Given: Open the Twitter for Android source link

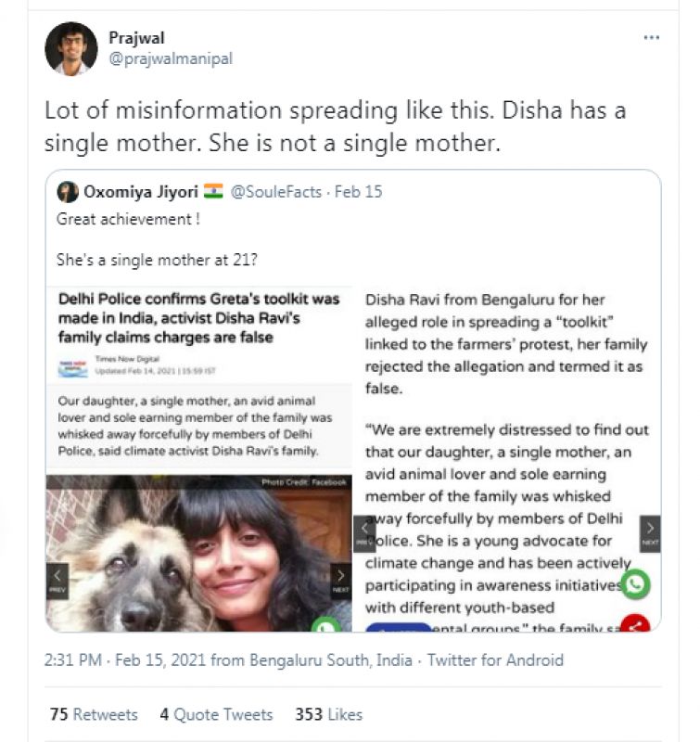Looking at the screenshot, I should (495, 660).
